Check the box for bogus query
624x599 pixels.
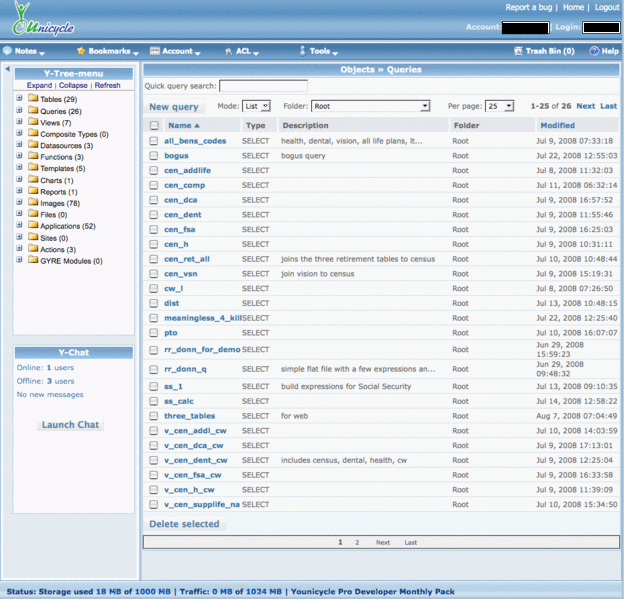[x=153, y=156]
